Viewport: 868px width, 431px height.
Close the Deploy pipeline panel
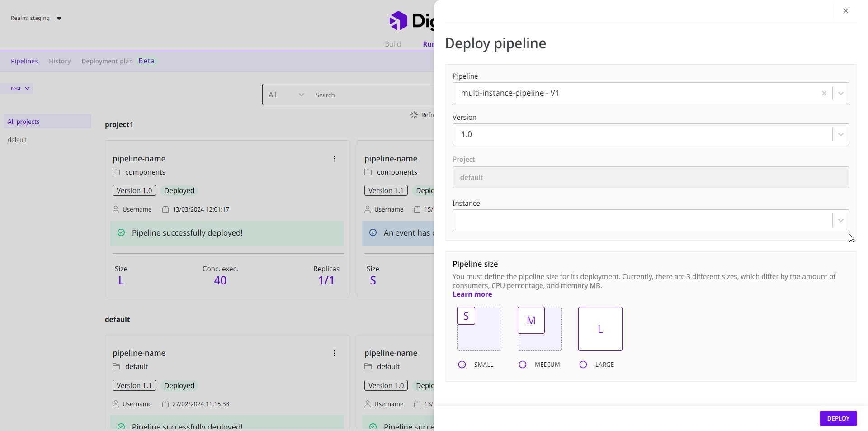846,11
